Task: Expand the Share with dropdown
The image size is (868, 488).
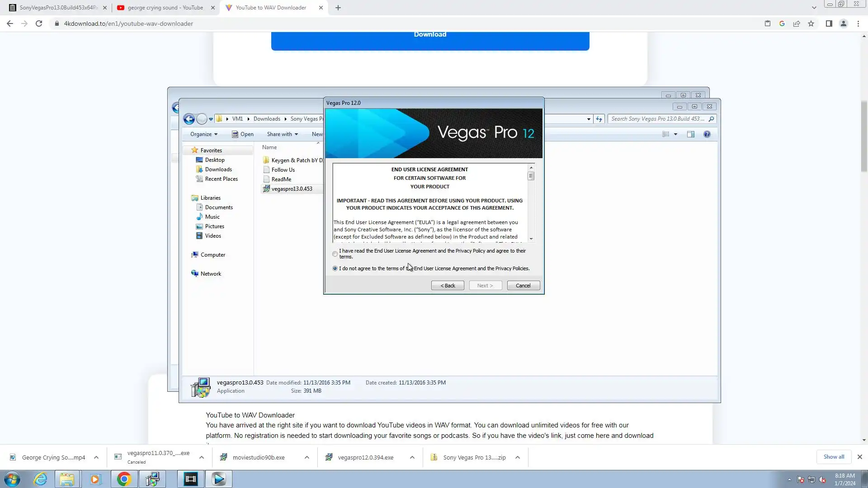Action: tap(282, 134)
